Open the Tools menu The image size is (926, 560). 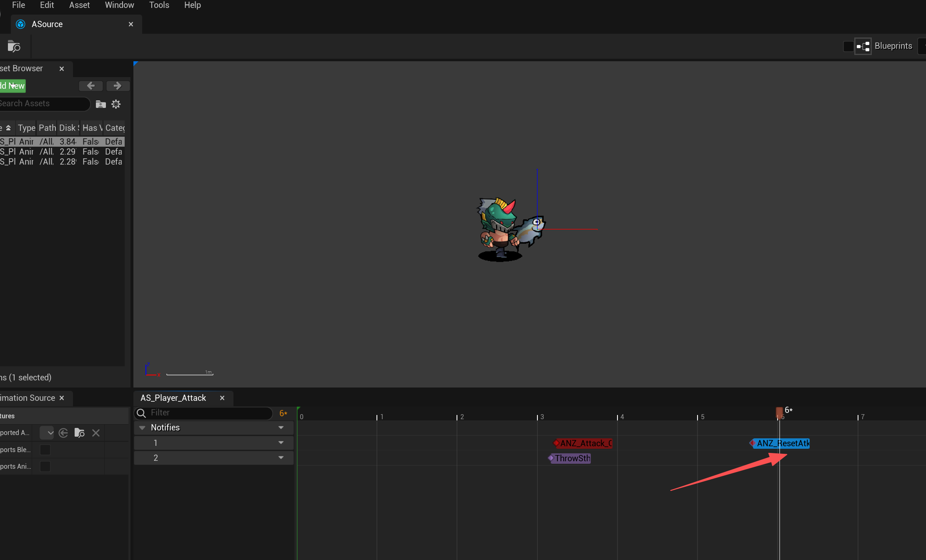[x=159, y=5]
